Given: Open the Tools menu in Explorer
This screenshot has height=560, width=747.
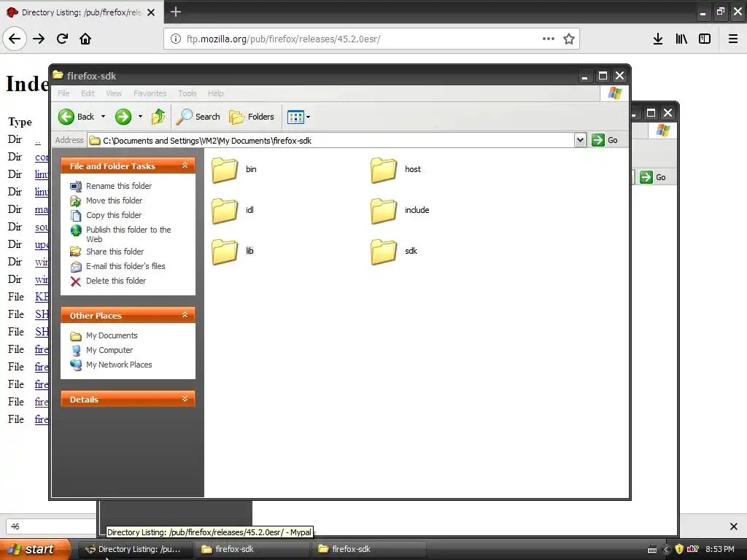Looking at the screenshot, I should [x=187, y=93].
